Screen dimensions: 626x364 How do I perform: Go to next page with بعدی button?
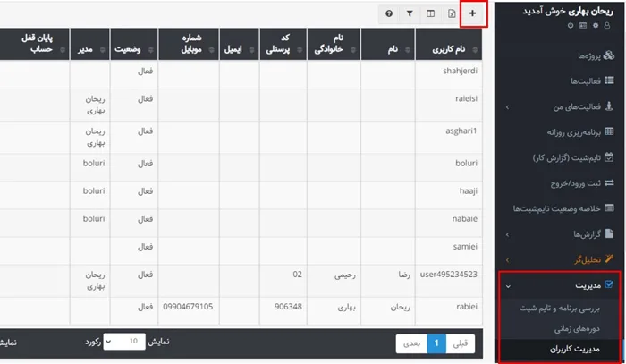(x=411, y=343)
